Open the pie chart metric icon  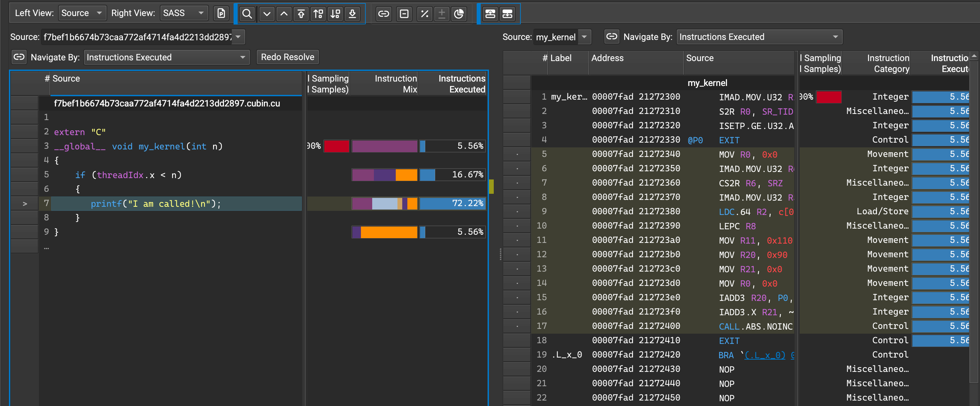459,14
